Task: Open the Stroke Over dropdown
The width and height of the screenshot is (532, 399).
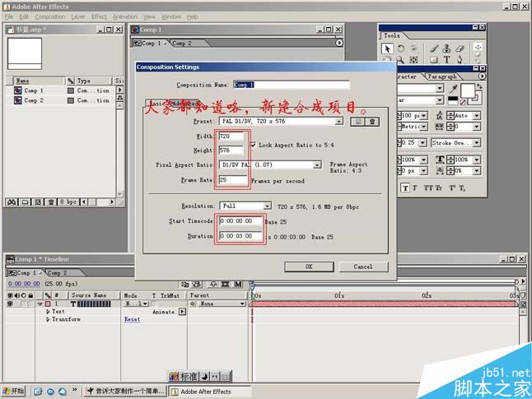Action: (x=455, y=143)
